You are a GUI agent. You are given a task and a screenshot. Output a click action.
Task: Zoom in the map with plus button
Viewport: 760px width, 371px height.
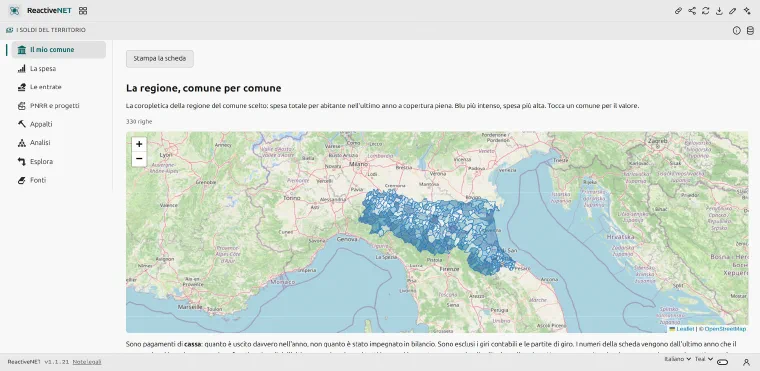click(139, 144)
